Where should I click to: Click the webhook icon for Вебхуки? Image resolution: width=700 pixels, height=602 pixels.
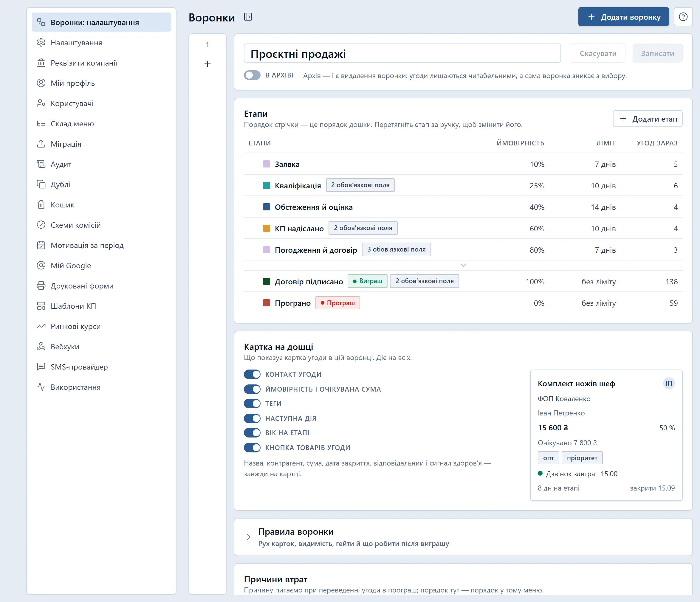coord(41,346)
